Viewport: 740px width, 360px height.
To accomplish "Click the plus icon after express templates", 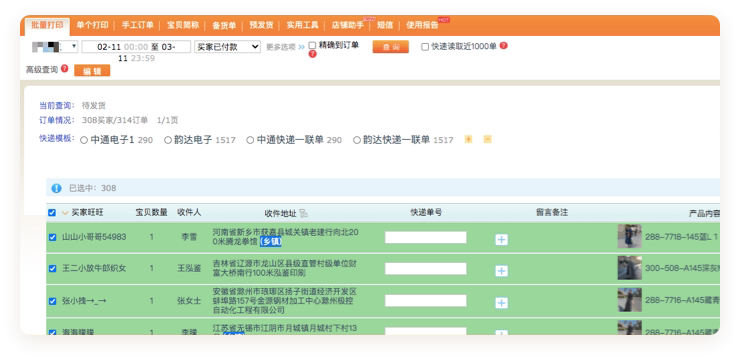I will [x=468, y=139].
